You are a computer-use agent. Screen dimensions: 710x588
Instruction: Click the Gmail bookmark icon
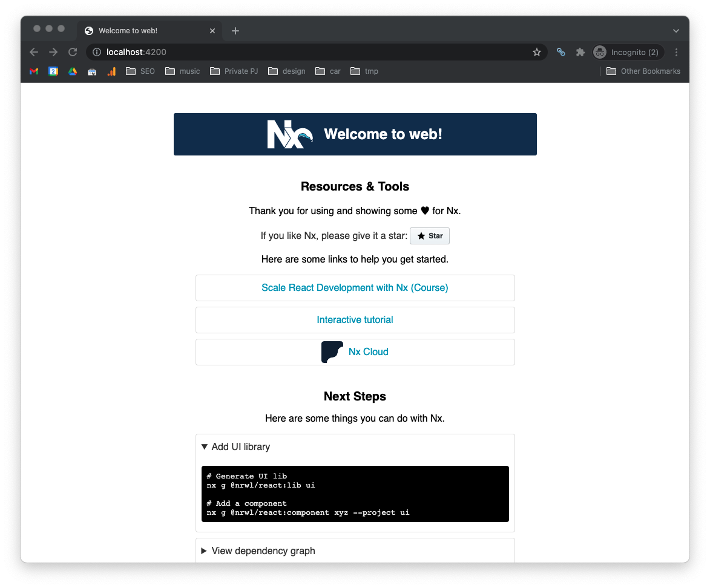coord(34,71)
